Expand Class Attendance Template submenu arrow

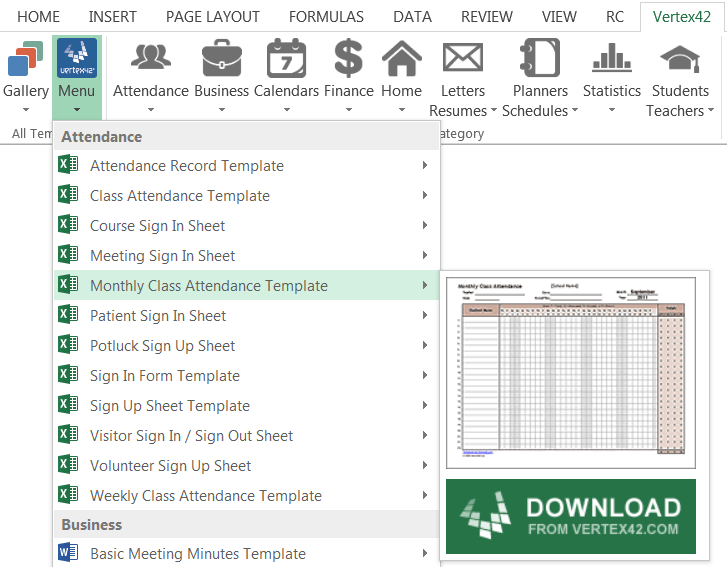425,195
